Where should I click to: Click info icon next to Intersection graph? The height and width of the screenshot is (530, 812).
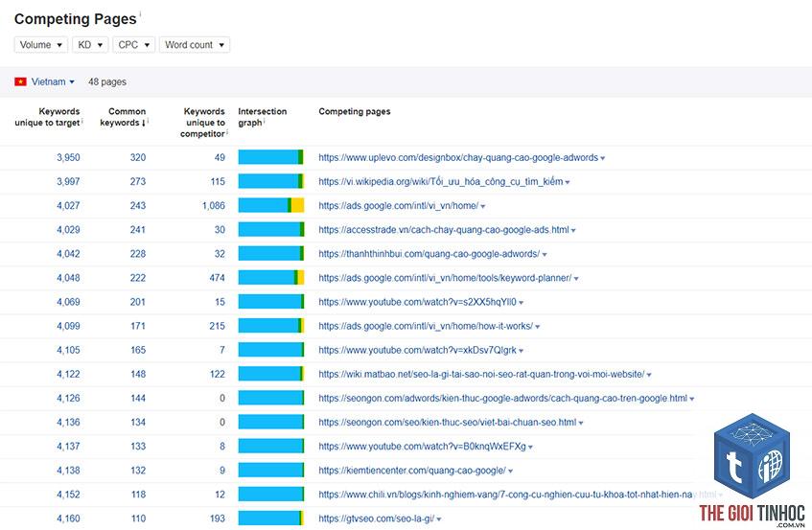(265, 121)
